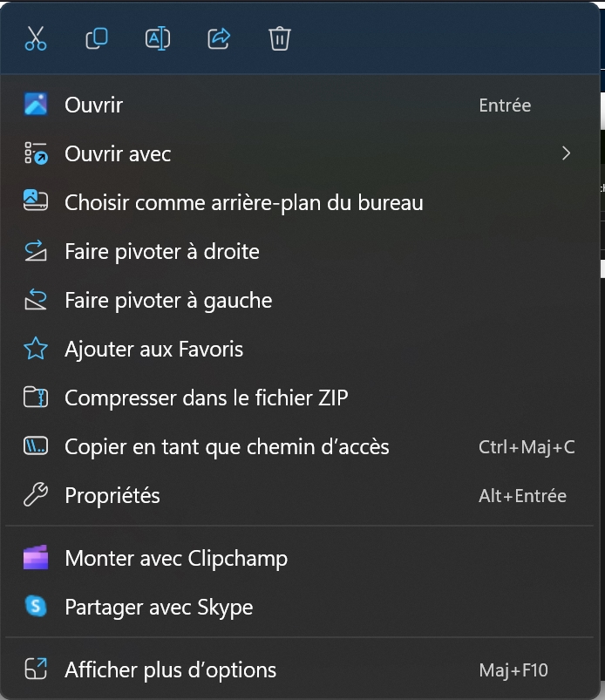Click the Delete trash icon
This screenshot has height=700, width=605.
(280, 39)
